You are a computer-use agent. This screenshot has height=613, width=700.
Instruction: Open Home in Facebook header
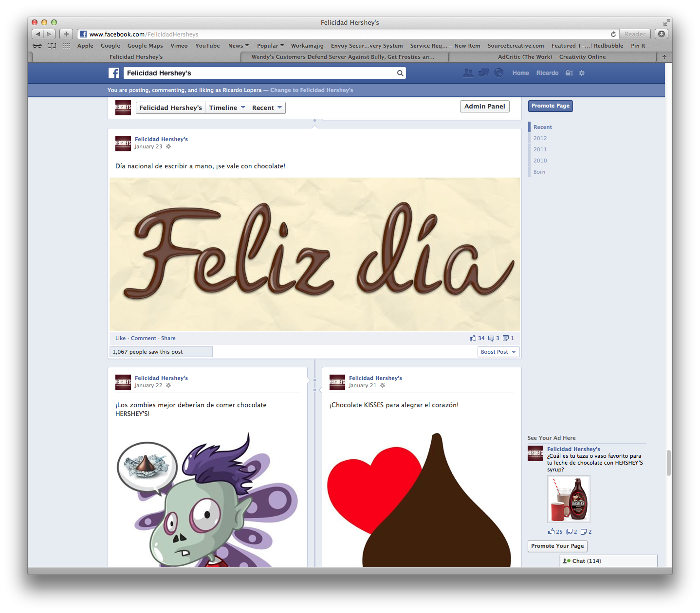(520, 73)
